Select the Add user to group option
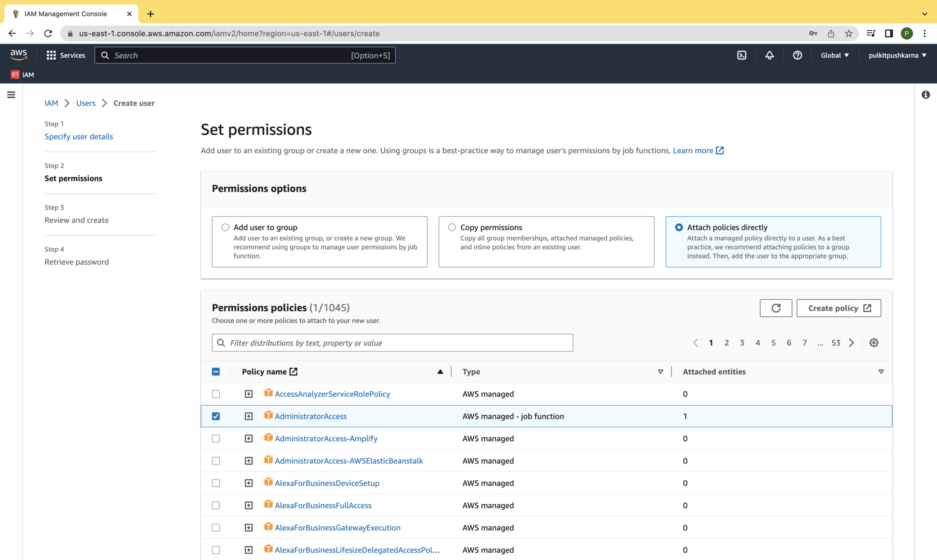Screen dimensions: 937x560 click(x=225, y=227)
